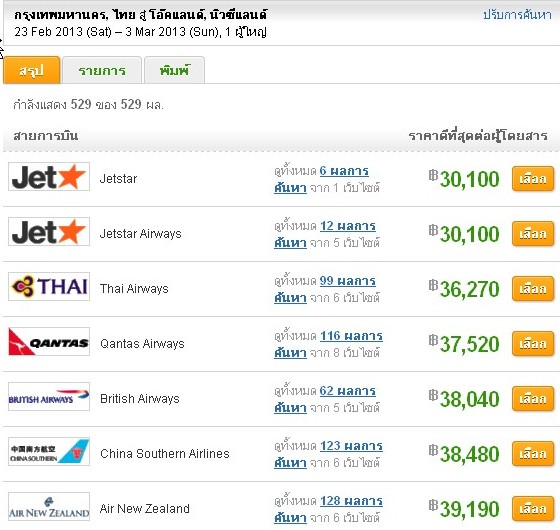Viewport: 560px width, 530px height.
Task: Switch to the พิมพ์ tab
Action: [x=174, y=70]
